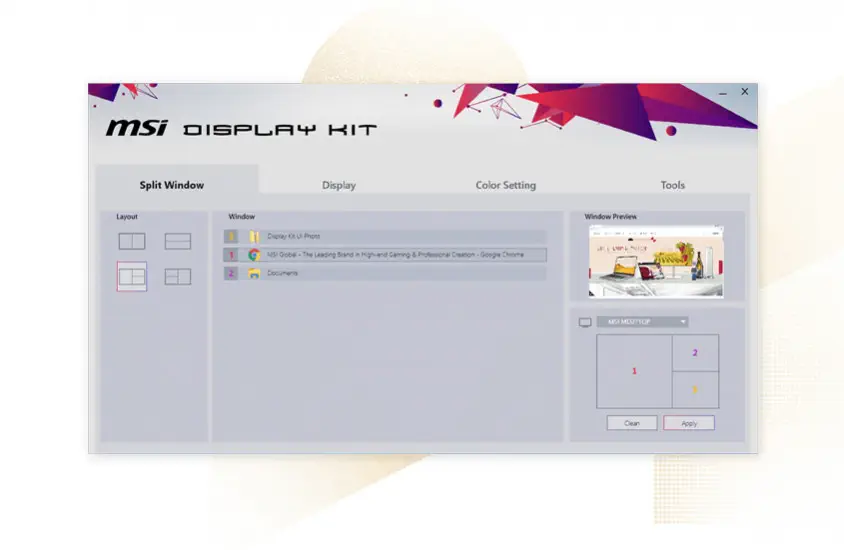Open the Tools tab

coord(673,185)
